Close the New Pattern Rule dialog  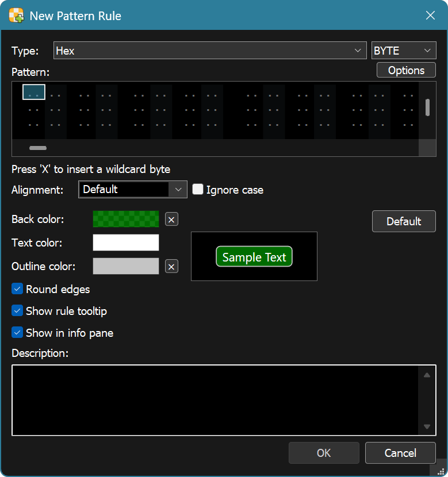pyautogui.click(x=430, y=15)
